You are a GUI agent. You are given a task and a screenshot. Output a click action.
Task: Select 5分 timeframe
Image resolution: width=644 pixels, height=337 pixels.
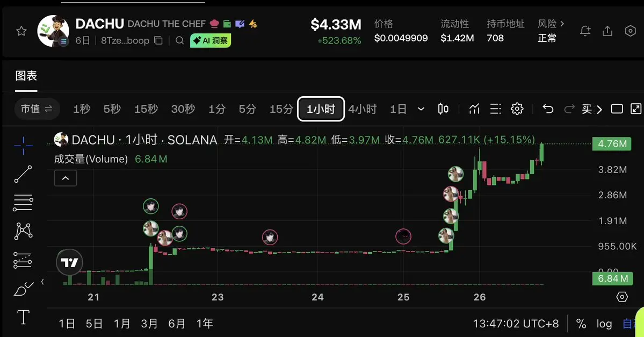click(x=247, y=109)
